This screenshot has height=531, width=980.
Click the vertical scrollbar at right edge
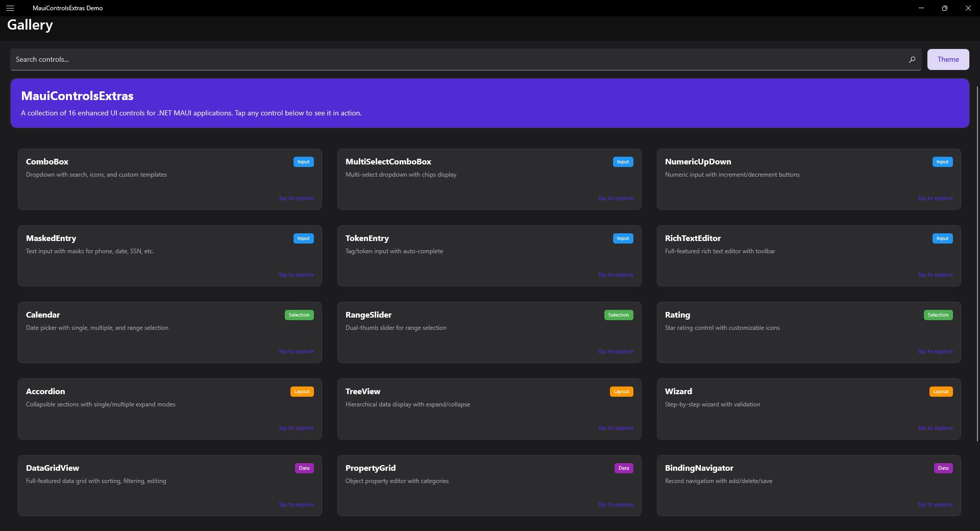977,263
